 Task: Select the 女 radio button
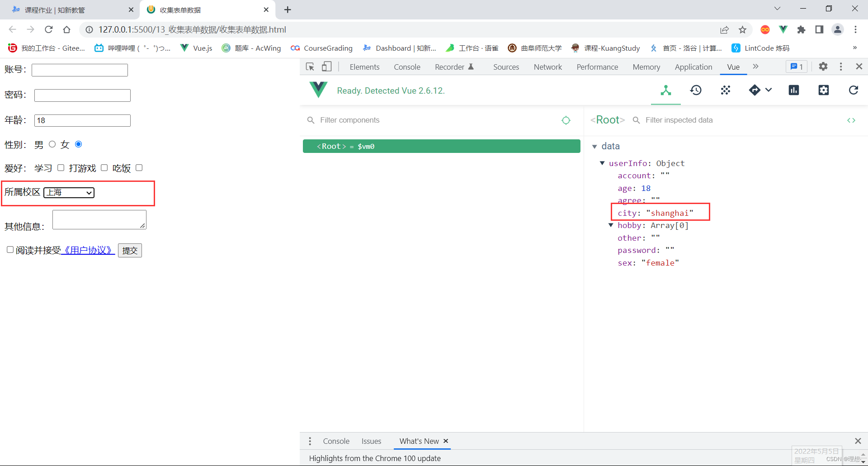[79, 144]
